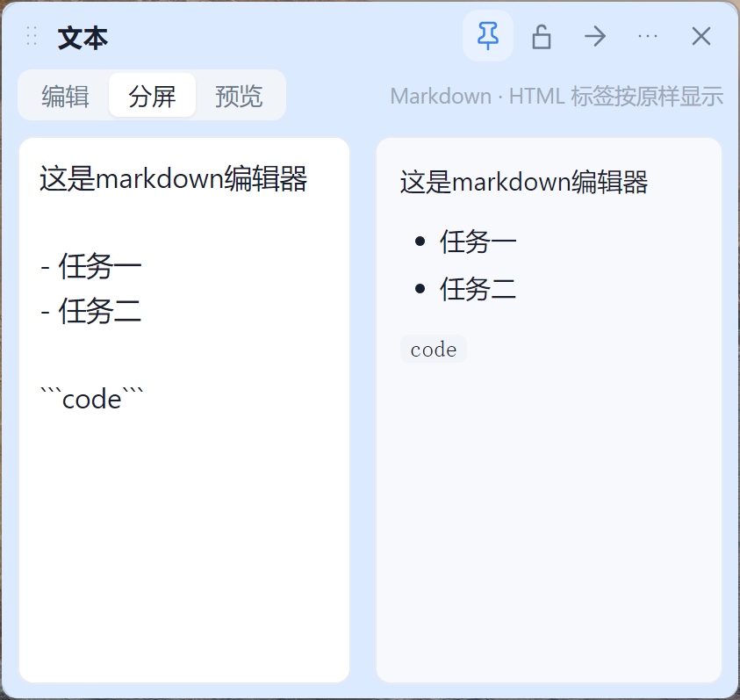Click the editor line - 任务二
This screenshot has height=700, width=740.
[91, 311]
